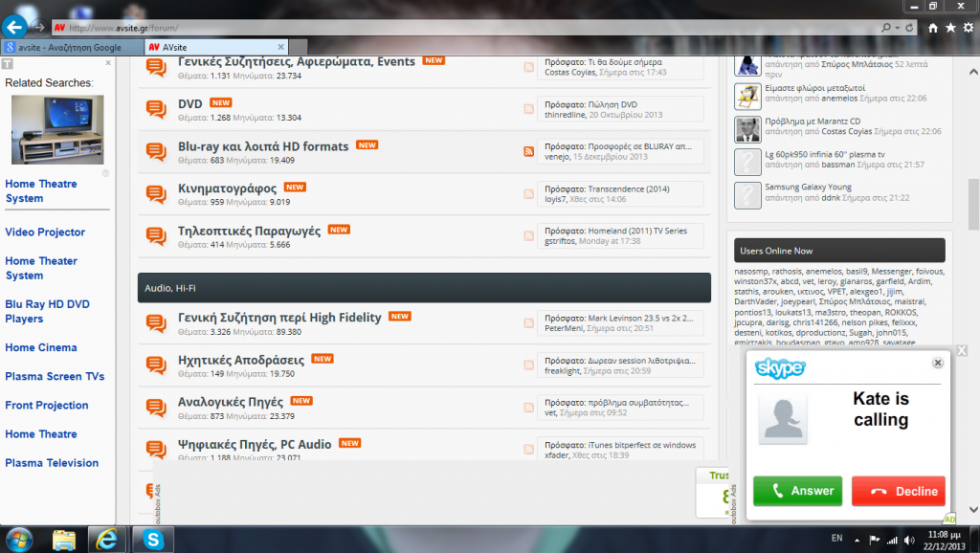
Task: Click the forum icon beside DVD
Action: click(156, 109)
